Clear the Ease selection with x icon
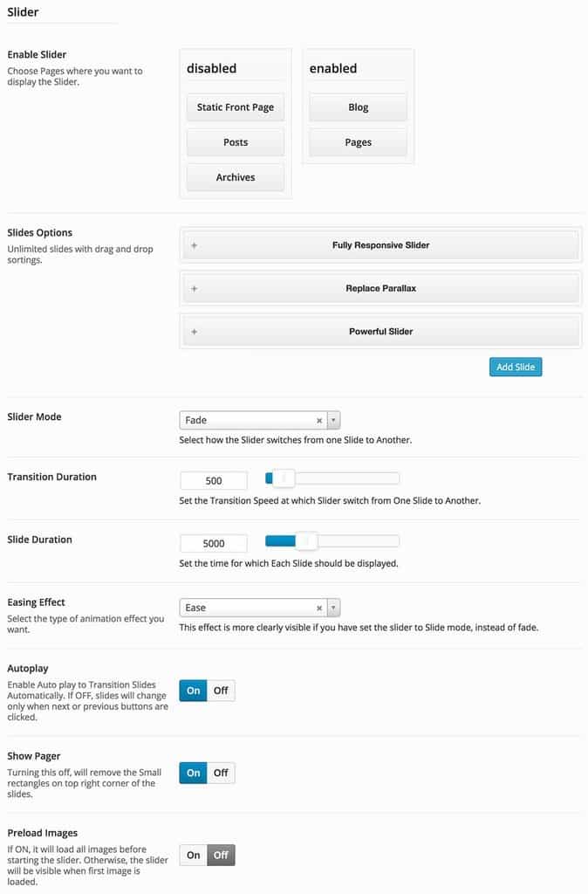This screenshot has width=588, height=894. click(319, 609)
